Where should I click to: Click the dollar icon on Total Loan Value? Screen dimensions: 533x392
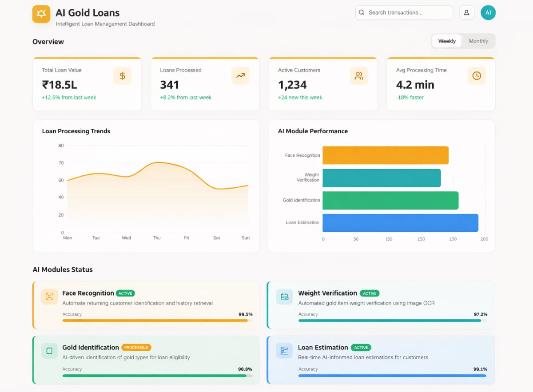(122, 75)
